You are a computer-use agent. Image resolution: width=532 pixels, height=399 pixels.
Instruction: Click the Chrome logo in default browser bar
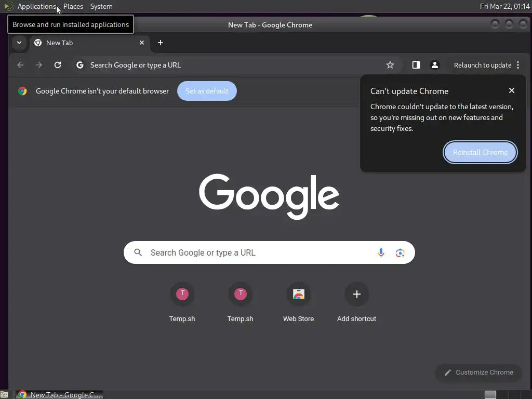(22, 91)
